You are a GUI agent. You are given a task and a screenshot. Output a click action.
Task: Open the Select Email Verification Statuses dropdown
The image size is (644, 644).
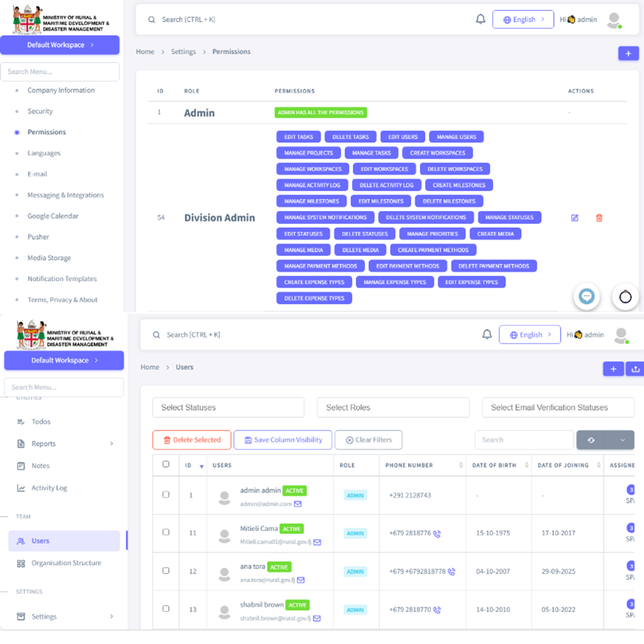tap(558, 407)
